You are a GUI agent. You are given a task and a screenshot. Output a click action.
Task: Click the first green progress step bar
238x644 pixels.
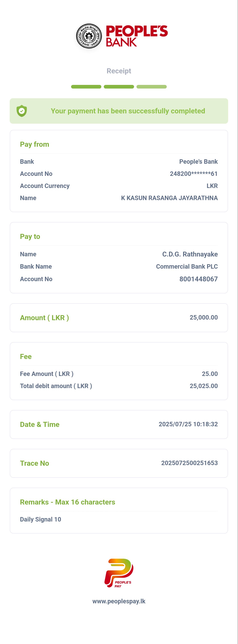pyautogui.click(x=86, y=87)
